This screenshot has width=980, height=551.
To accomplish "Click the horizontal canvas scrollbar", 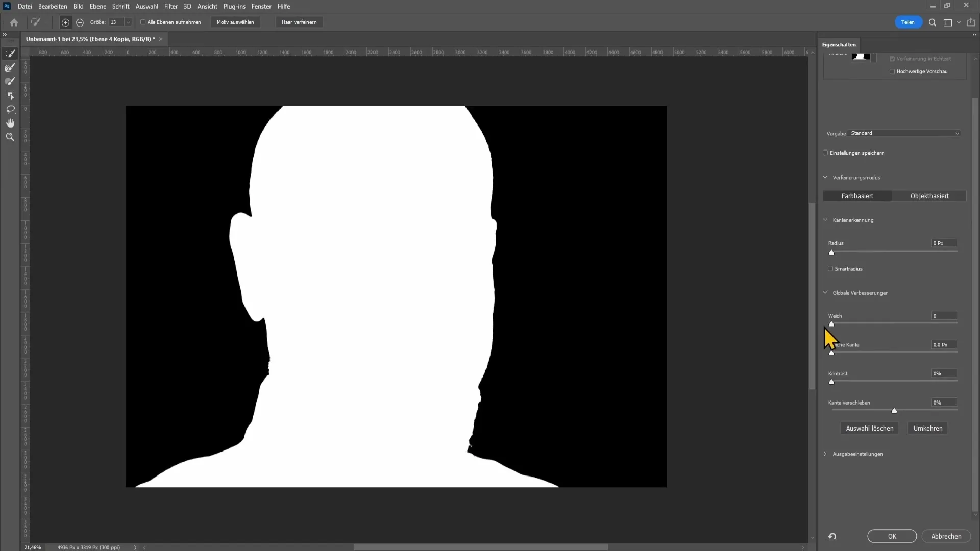I will click(480, 547).
